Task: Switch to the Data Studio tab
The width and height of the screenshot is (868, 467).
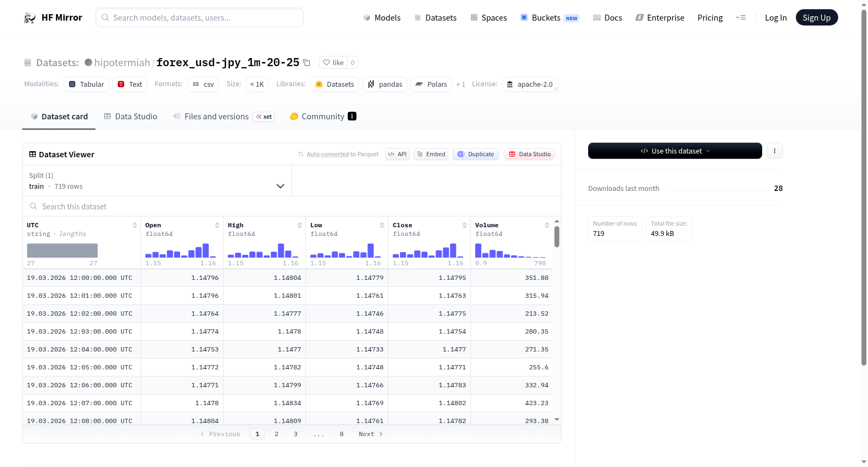Action: click(x=131, y=117)
